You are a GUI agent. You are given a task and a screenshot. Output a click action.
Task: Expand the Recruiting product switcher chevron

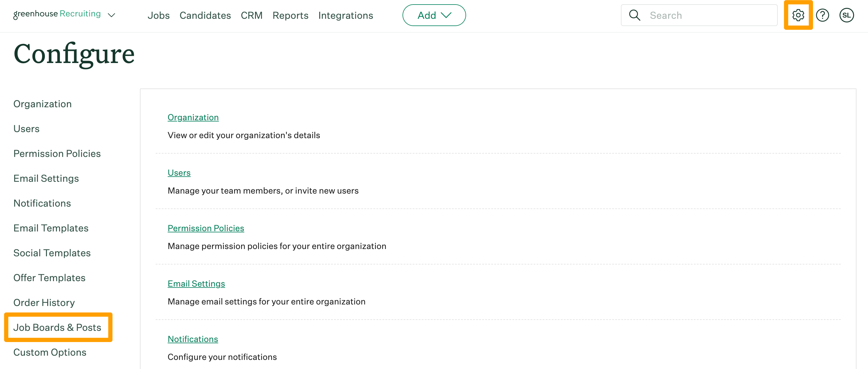click(x=112, y=15)
